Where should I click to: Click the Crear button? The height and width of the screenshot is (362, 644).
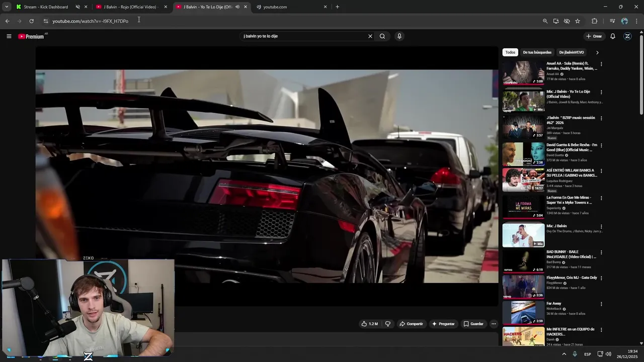point(594,36)
